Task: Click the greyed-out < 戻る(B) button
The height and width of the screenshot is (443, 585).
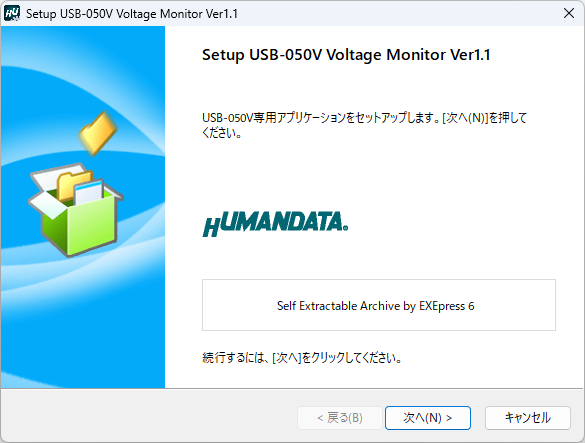Action: [x=340, y=418]
